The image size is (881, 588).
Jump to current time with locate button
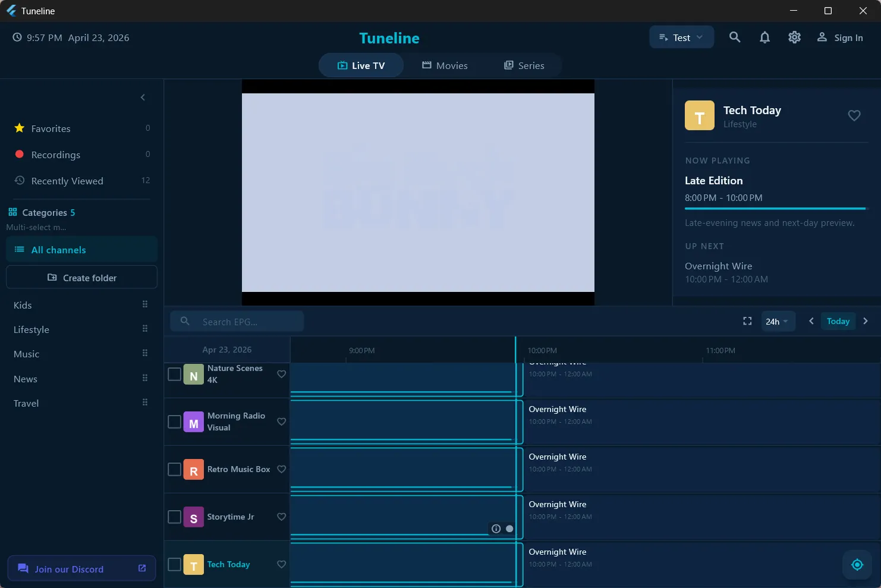coord(857,564)
